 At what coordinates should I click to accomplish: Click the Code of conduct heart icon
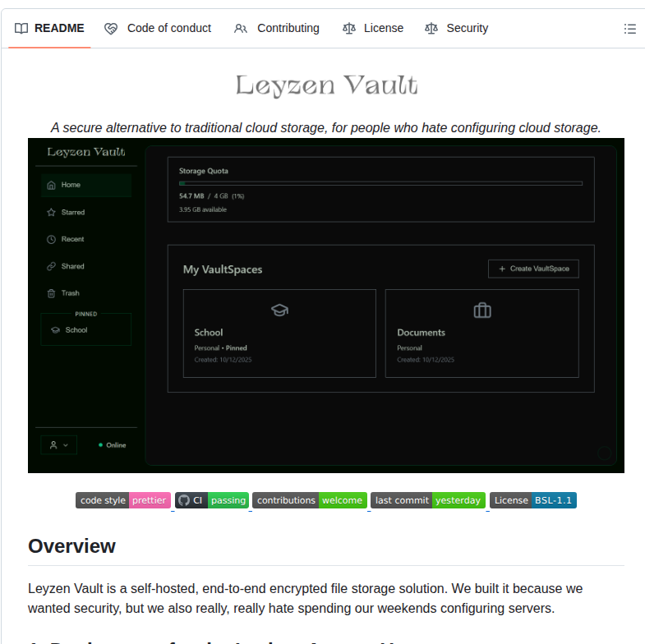point(111,29)
